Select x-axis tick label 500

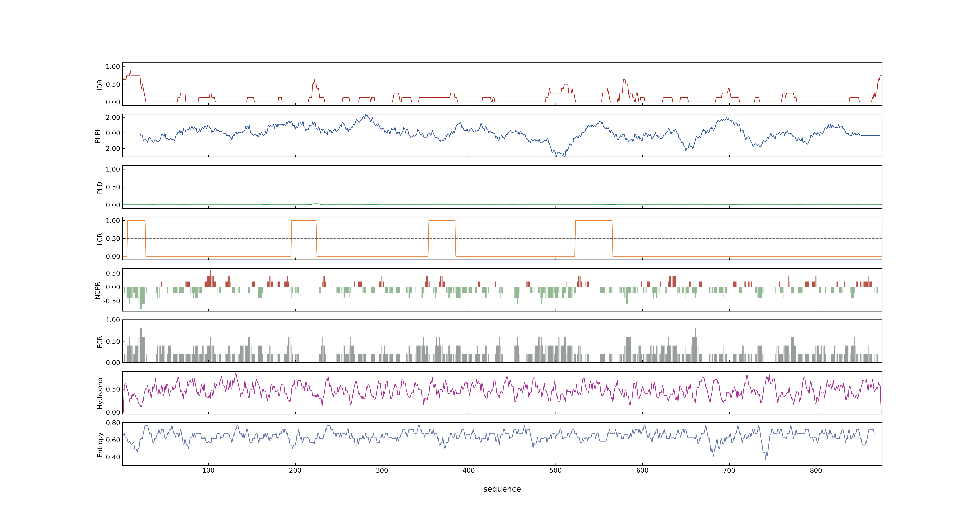click(555, 470)
